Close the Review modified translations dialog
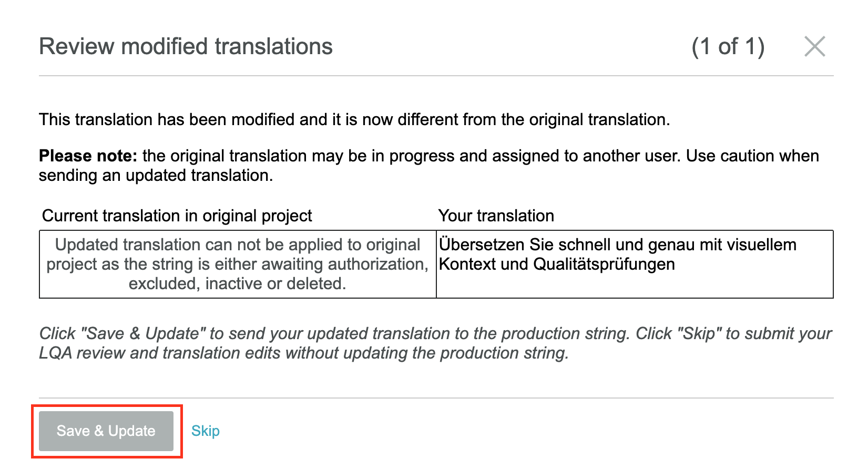The image size is (868, 469). point(814,46)
